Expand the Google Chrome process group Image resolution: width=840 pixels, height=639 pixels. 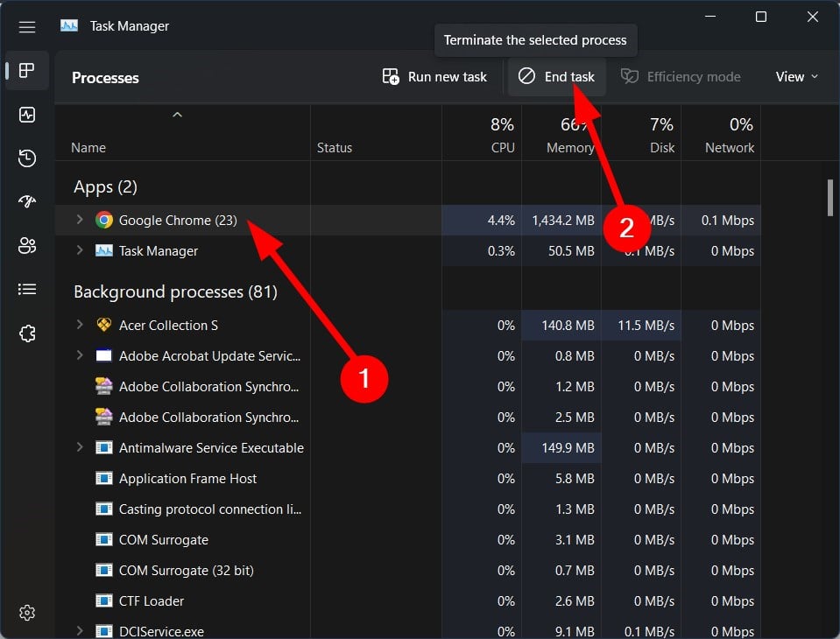80,221
